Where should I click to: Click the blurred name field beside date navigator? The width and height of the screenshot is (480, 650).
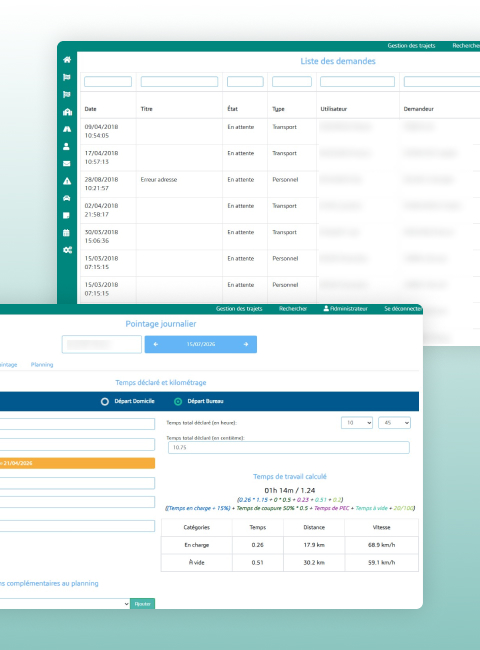102,344
